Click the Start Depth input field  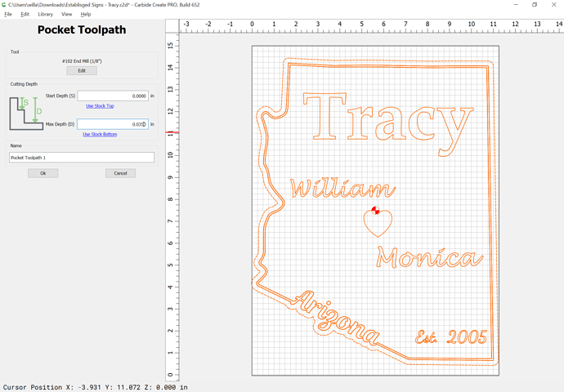pyautogui.click(x=113, y=96)
